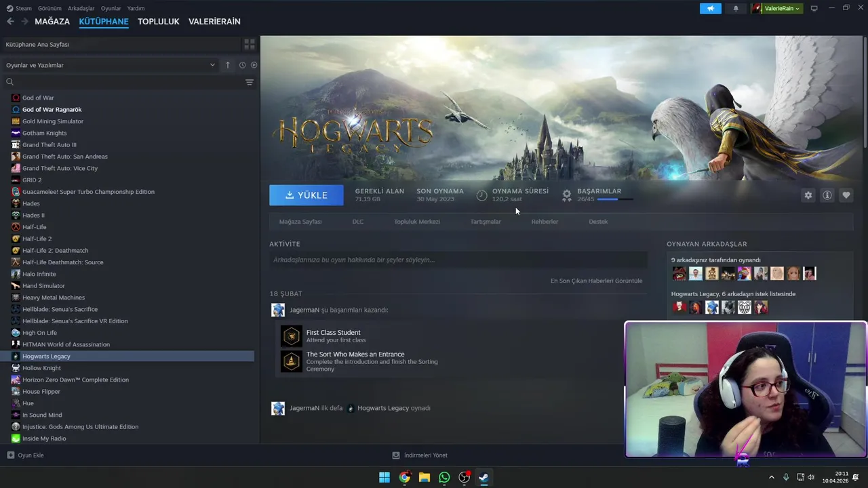Open İndirmeleri Yönet downloads manager

point(420,455)
